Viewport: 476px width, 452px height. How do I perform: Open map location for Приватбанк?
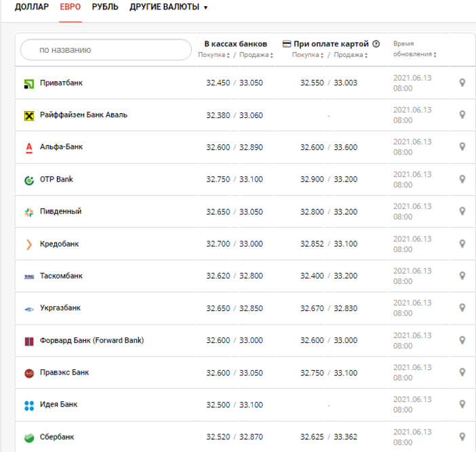(462, 83)
